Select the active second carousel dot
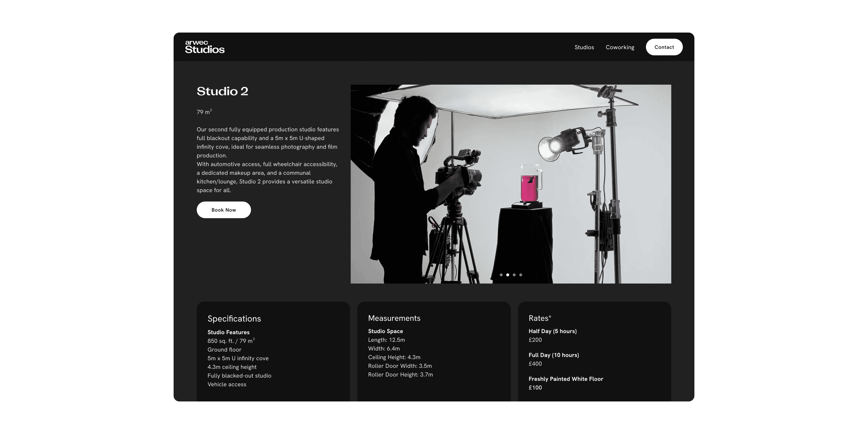Viewport: 868px width, 434px height. (508, 275)
